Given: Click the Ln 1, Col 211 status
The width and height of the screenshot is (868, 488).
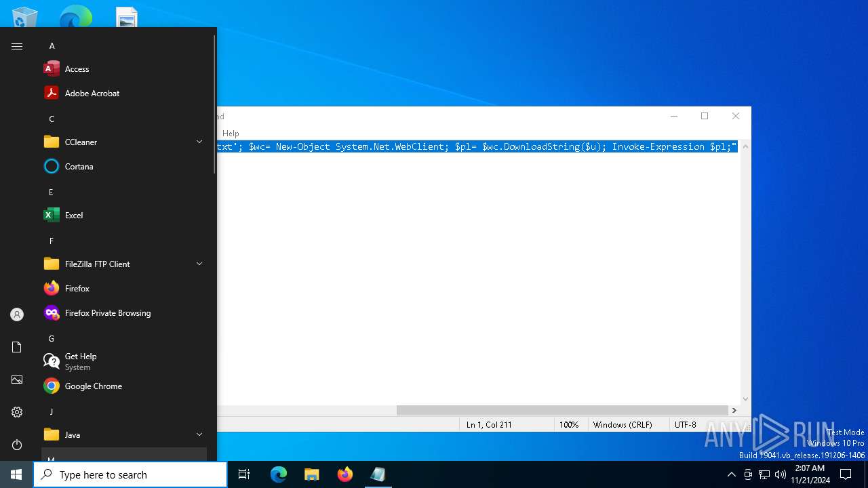Looking at the screenshot, I should (489, 425).
